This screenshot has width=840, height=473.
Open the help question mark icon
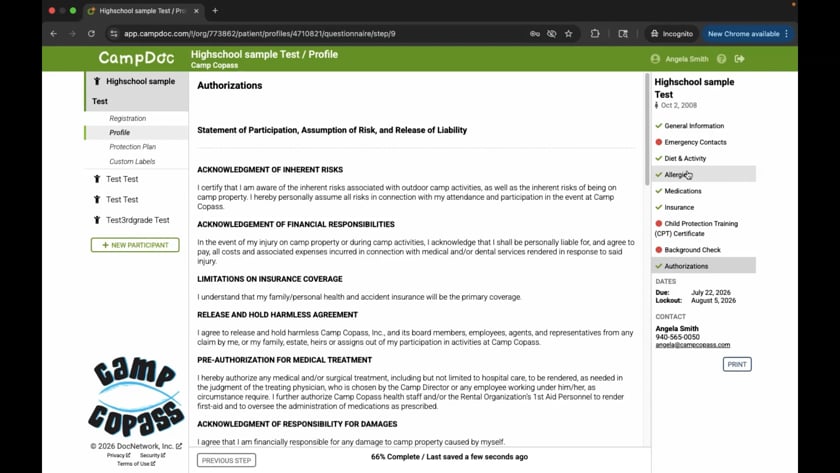point(722,59)
